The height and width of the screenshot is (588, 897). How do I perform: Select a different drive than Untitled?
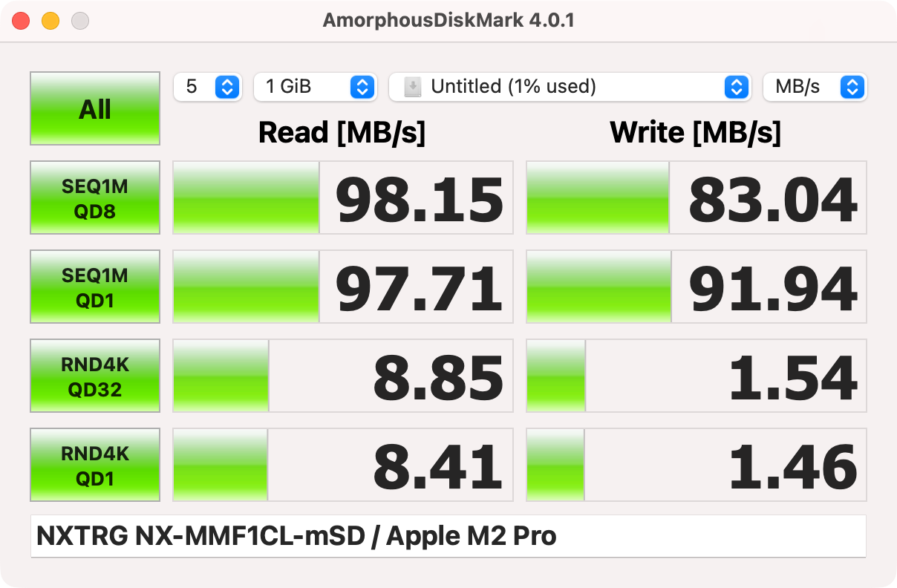click(568, 87)
